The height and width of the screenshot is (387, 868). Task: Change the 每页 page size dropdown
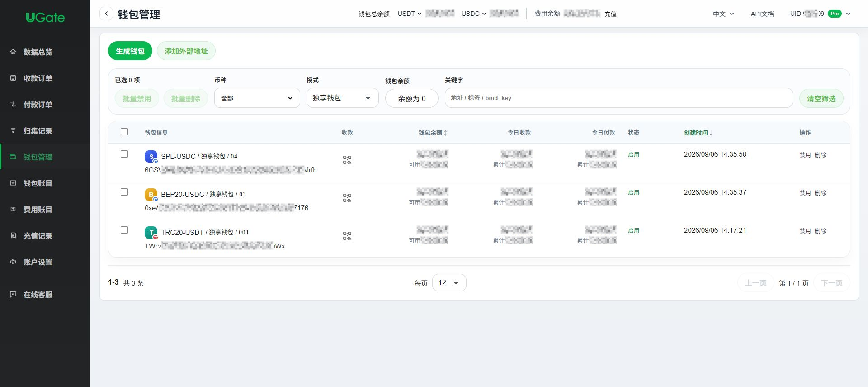(449, 282)
